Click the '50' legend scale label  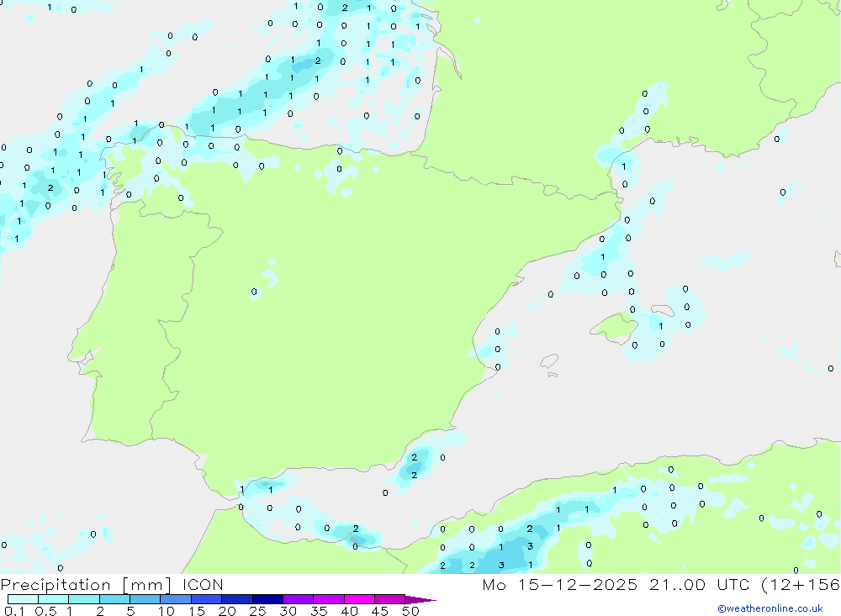410,611
